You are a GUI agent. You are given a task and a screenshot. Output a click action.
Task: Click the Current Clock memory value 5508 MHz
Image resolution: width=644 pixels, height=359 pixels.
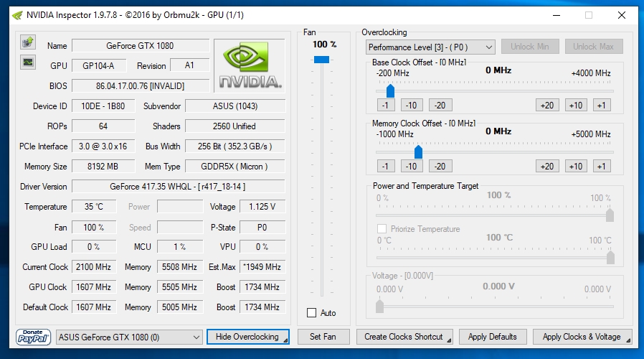click(180, 267)
